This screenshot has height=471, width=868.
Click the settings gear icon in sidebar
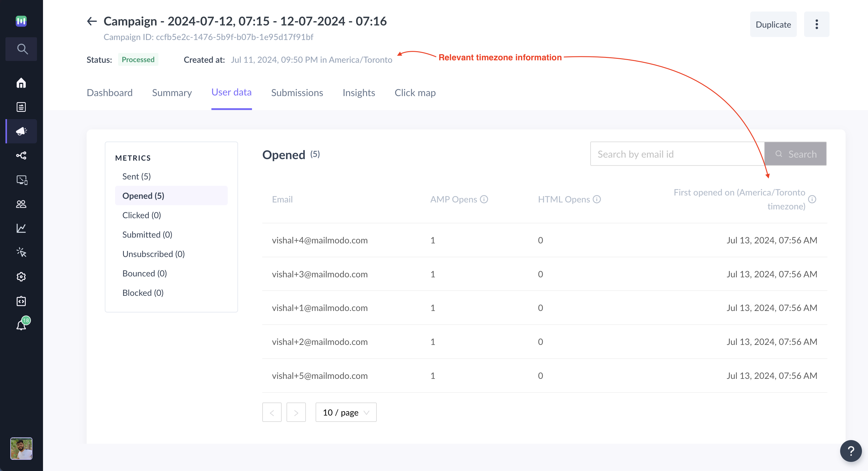pos(22,276)
